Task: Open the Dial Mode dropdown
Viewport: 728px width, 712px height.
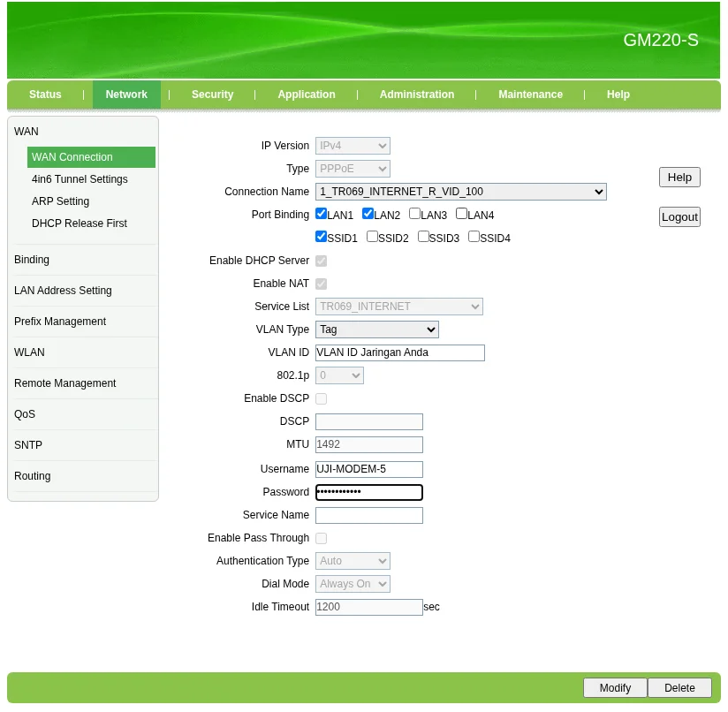Action: pos(353,584)
